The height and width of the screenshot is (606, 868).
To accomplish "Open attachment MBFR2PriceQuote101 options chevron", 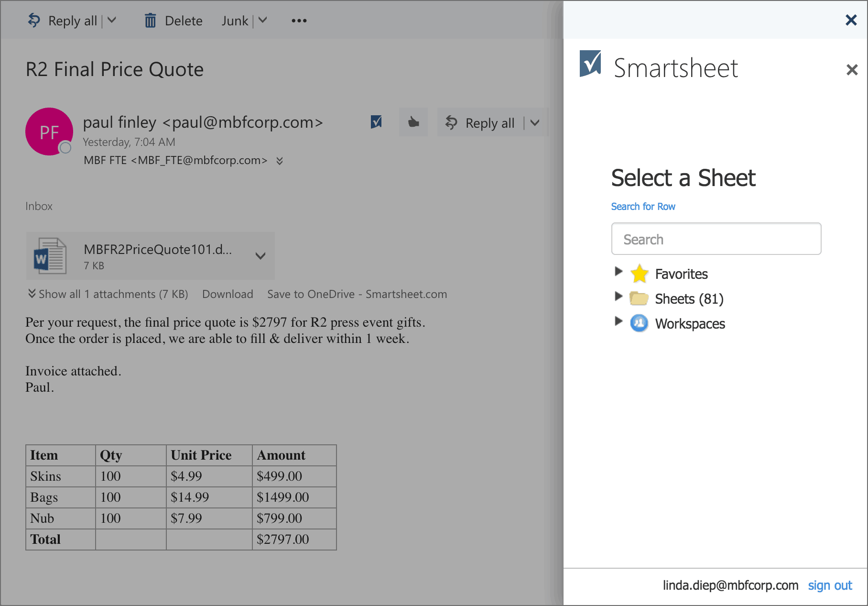I will [260, 256].
